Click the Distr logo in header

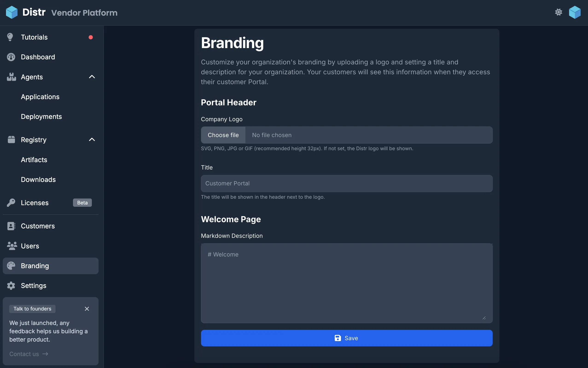(x=12, y=12)
